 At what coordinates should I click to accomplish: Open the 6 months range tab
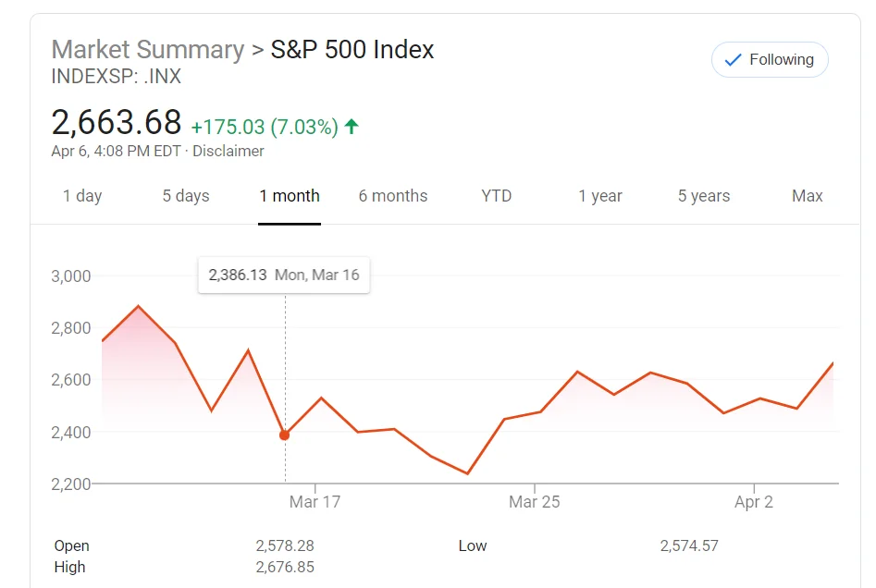click(x=393, y=196)
